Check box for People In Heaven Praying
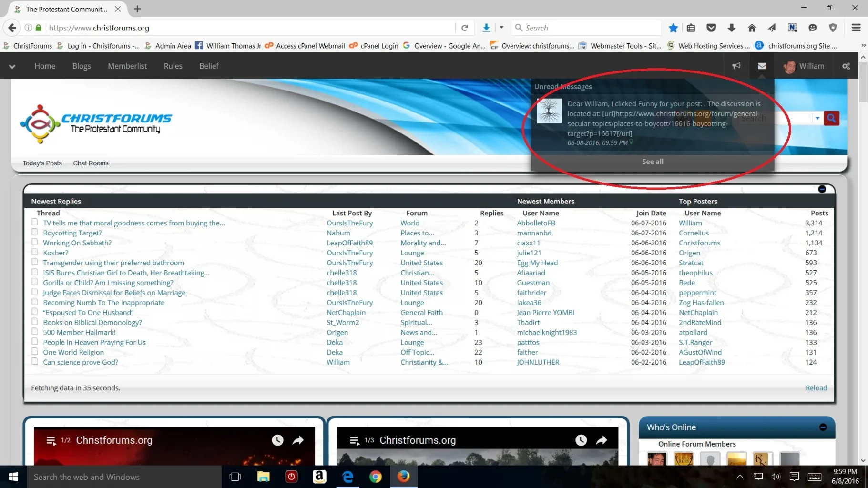868x488 pixels. 35,341
